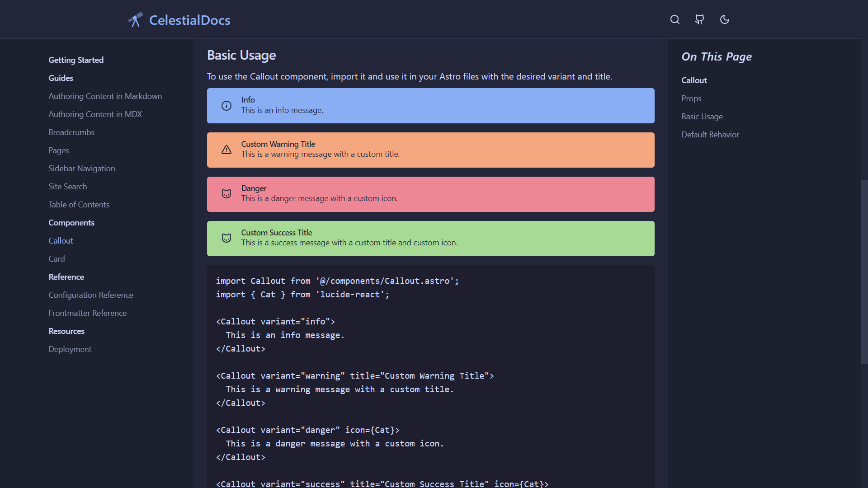The image size is (868, 488).
Task: Click the info circle icon in Info callout
Action: [226, 106]
